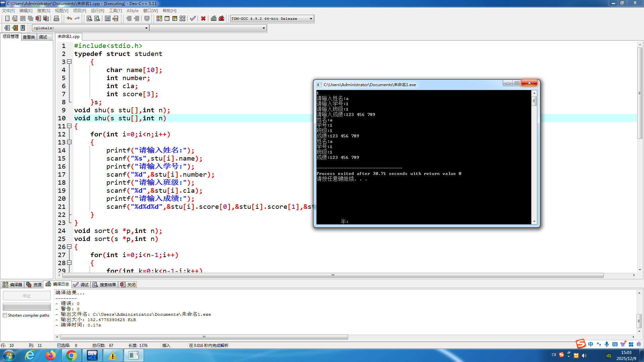Viewport: 644px width, 362px height.
Task: Collapse the code fold at line 11
Action: [x=69, y=126]
